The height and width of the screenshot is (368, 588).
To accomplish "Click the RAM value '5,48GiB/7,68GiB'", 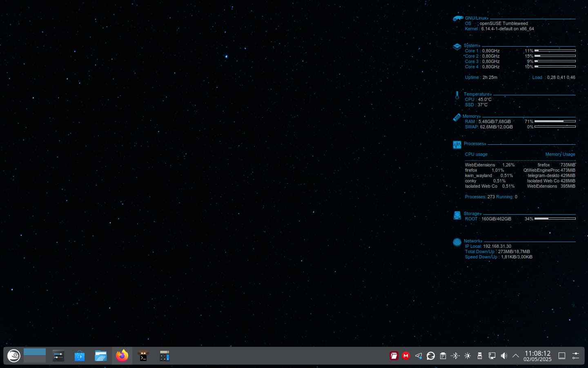I will (494, 121).
